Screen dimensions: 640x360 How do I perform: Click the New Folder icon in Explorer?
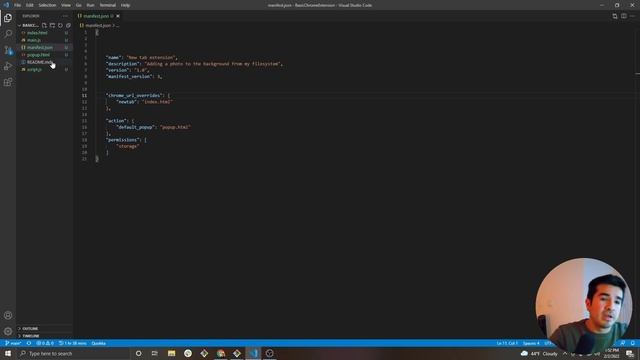[52, 25]
